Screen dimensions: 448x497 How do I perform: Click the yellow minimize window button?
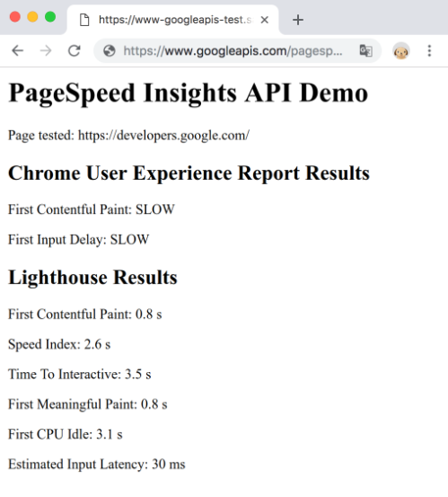tap(32, 16)
